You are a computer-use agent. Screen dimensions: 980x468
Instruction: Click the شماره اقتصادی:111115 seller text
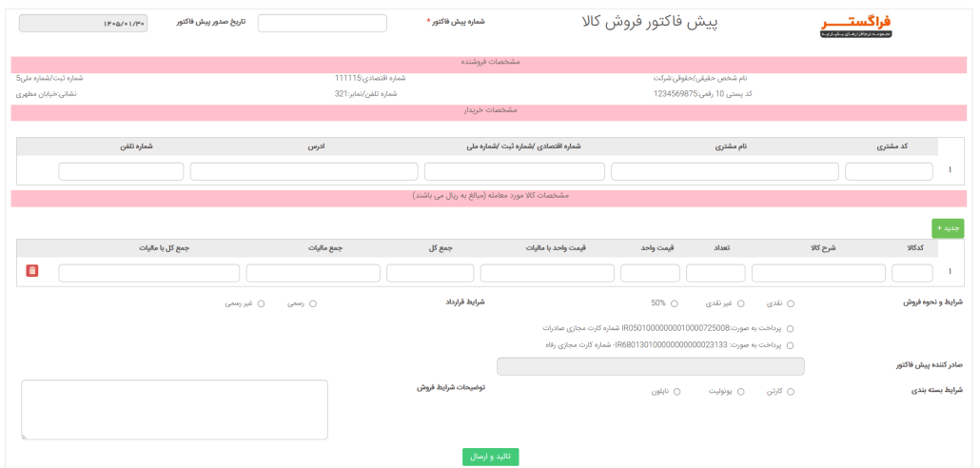tap(371, 79)
